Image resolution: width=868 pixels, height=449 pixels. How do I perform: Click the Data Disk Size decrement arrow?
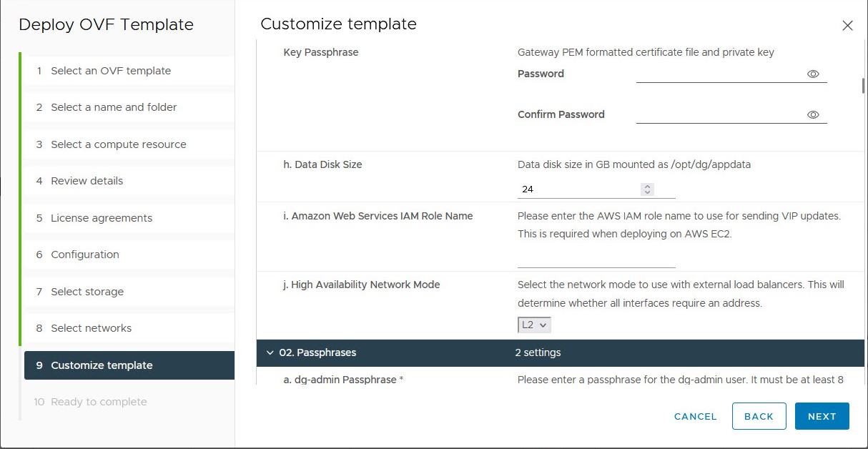coord(647,192)
